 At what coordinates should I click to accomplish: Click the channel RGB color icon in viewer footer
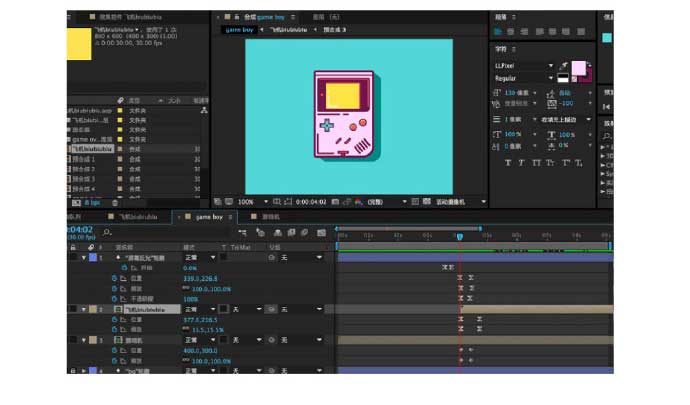pyautogui.click(x=359, y=202)
